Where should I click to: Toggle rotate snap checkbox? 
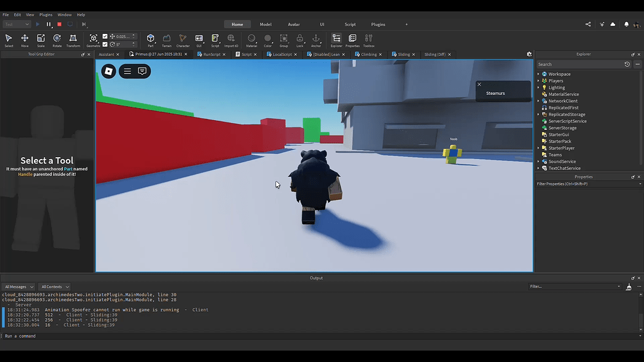tap(104, 44)
